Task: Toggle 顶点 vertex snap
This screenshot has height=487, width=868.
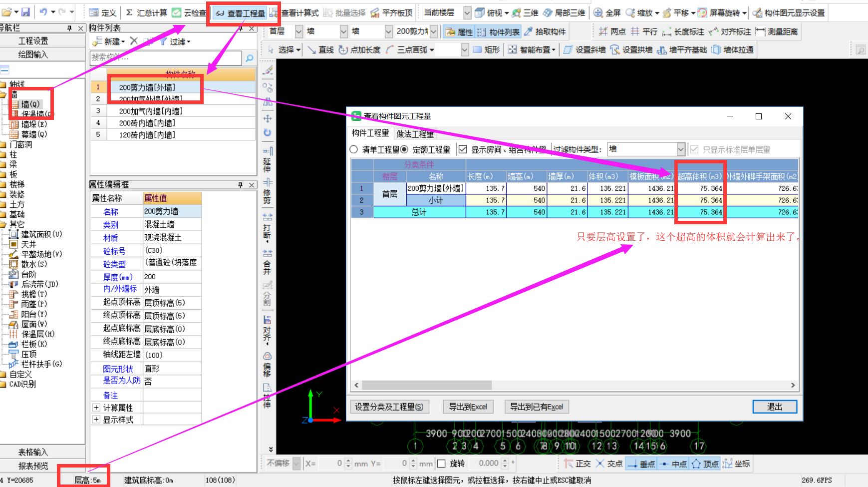Action: 705,464
